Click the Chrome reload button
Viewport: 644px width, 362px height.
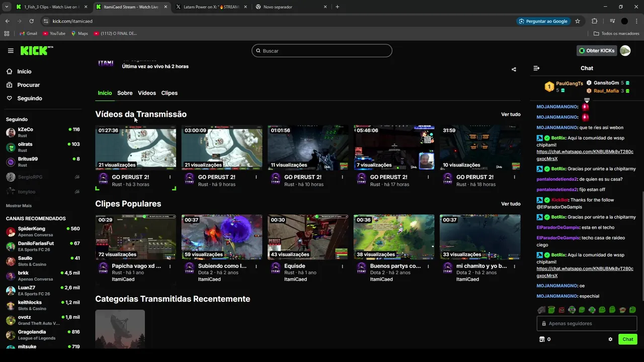coord(31,21)
